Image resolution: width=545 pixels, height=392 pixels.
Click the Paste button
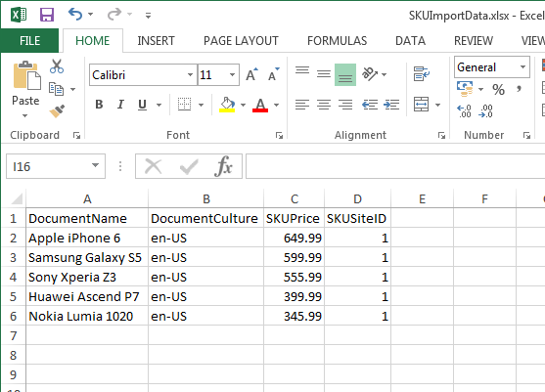[25, 89]
